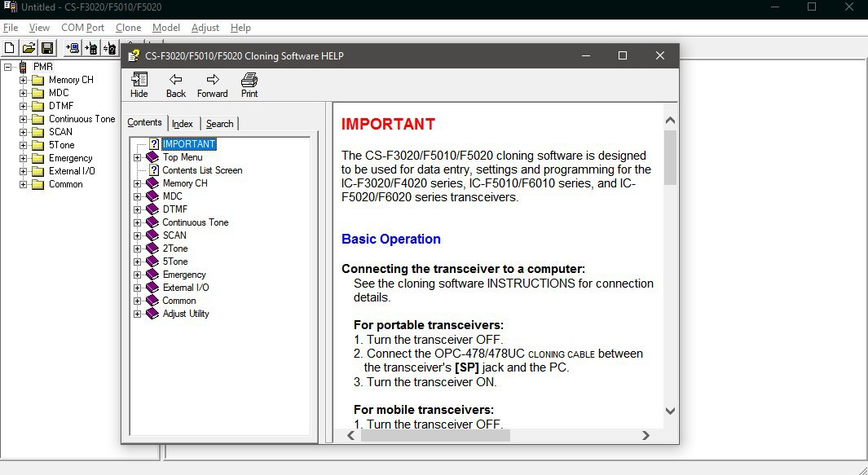The height and width of the screenshot is (475, 868).
Task: Expand Memory CH in help contents
Action: coord(137,184)
